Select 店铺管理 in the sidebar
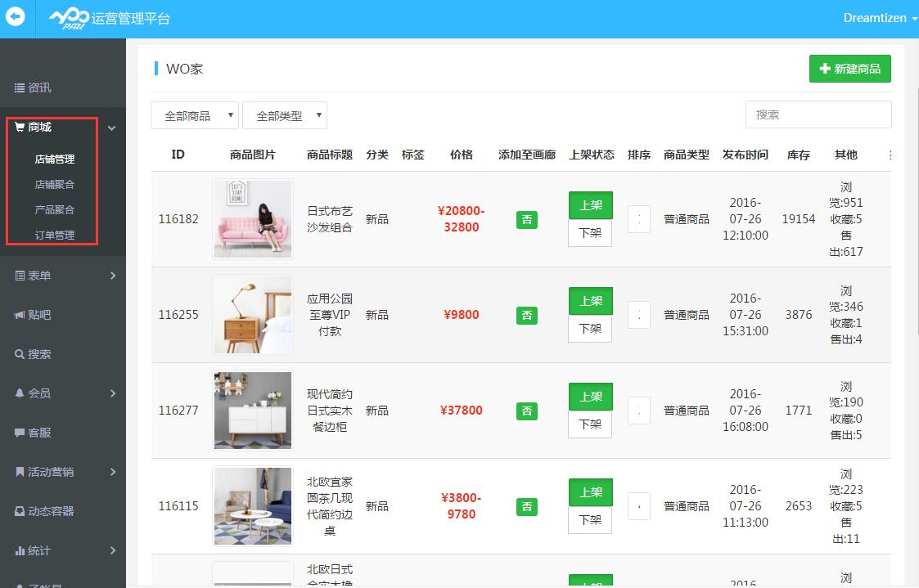The image size is (919, 588). coord(55,159)
